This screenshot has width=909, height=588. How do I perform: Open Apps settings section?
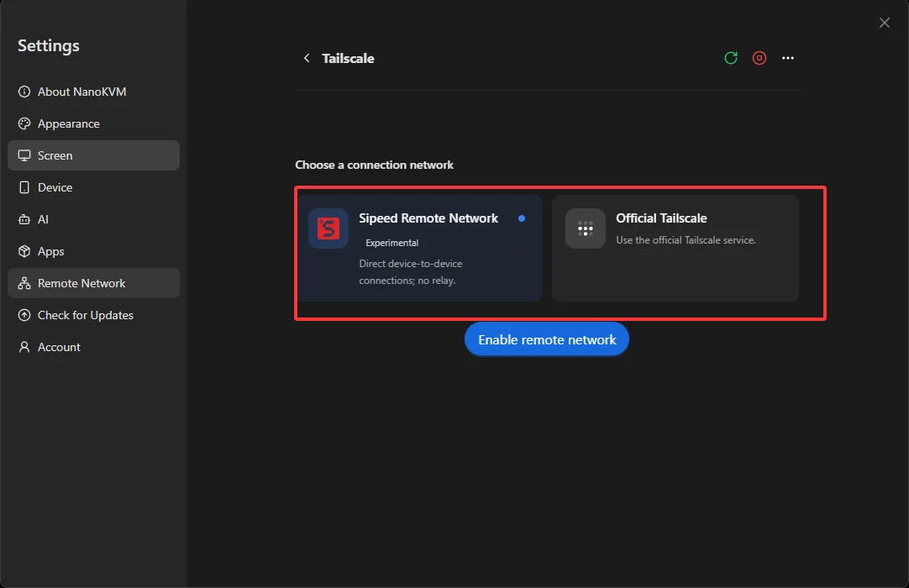pyautogui.click(x=93, y=251)
